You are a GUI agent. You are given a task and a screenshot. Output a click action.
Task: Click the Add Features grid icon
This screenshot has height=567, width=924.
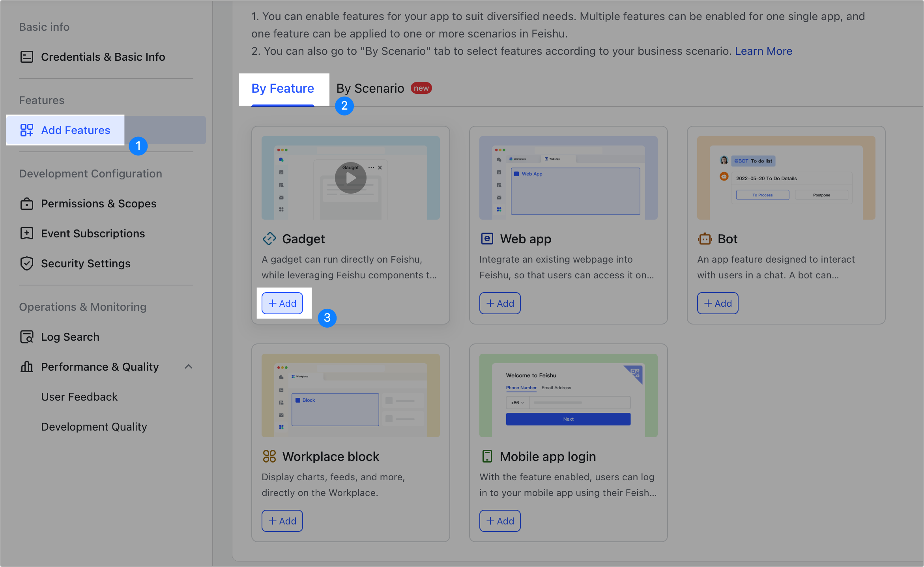27,130
